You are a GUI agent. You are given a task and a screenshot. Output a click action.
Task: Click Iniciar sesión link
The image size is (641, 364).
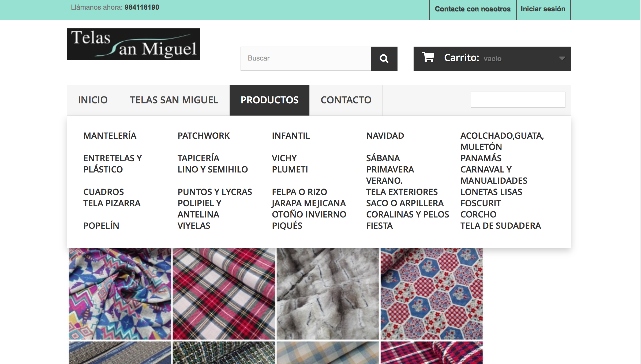pos(543,9)
